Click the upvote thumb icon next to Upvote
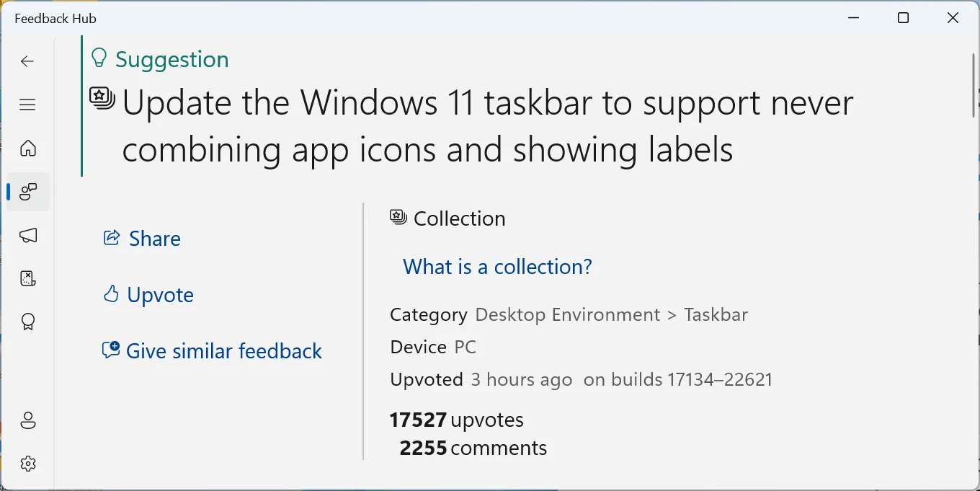 coord(111,293)
